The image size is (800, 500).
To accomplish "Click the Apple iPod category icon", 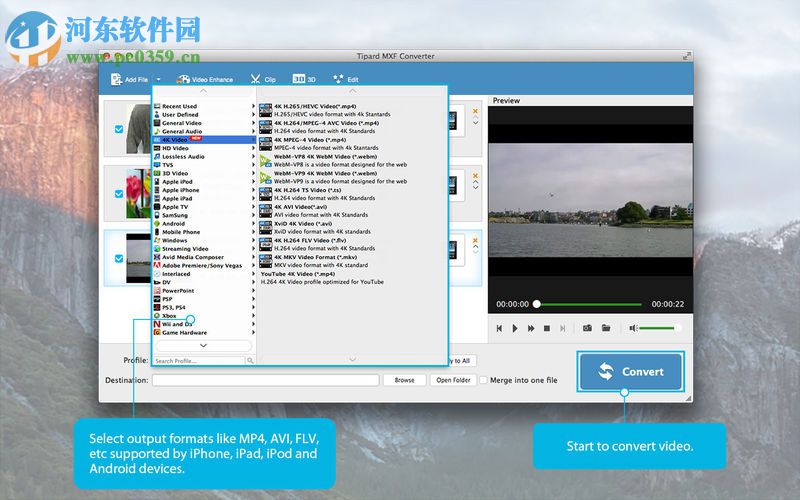I will [x=157, y=181].
